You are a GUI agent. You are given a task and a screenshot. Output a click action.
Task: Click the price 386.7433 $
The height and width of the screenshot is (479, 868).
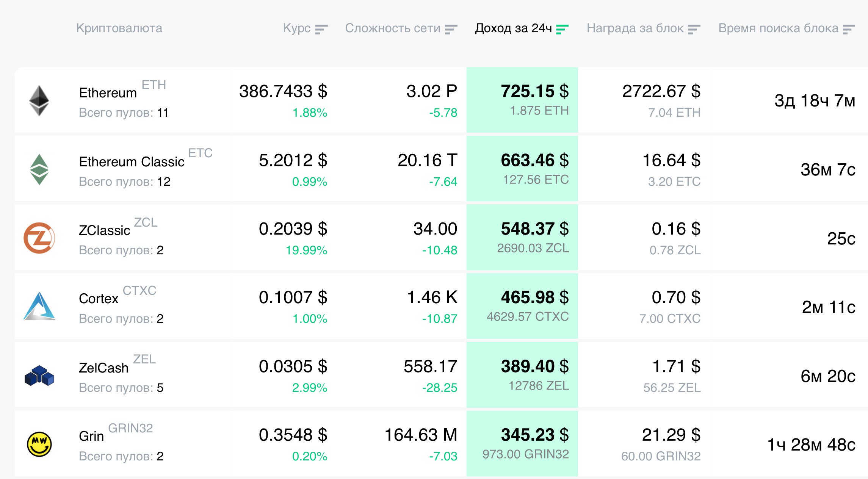pos(283,91)
